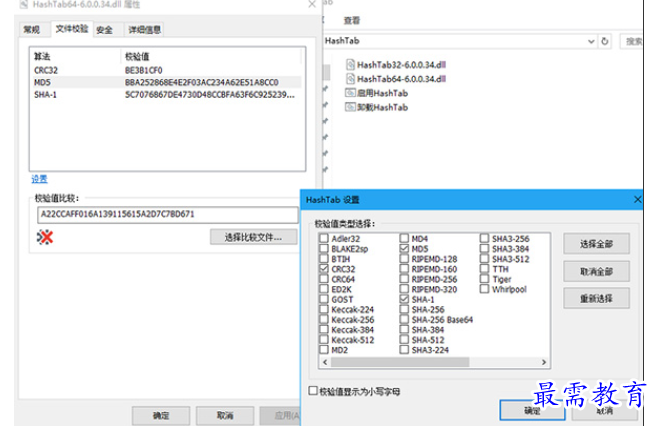Tick the GOST checkbox

[x=324, y=299]
